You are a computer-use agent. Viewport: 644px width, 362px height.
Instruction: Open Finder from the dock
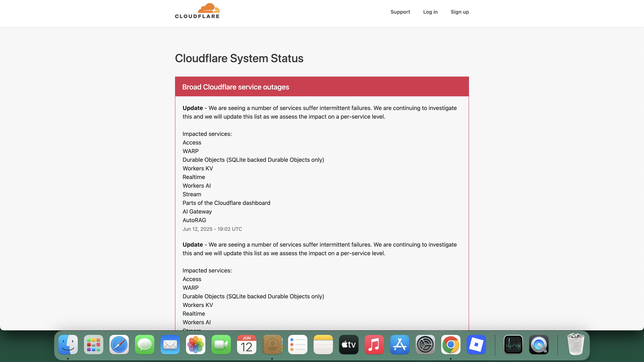tap(68, 345)
